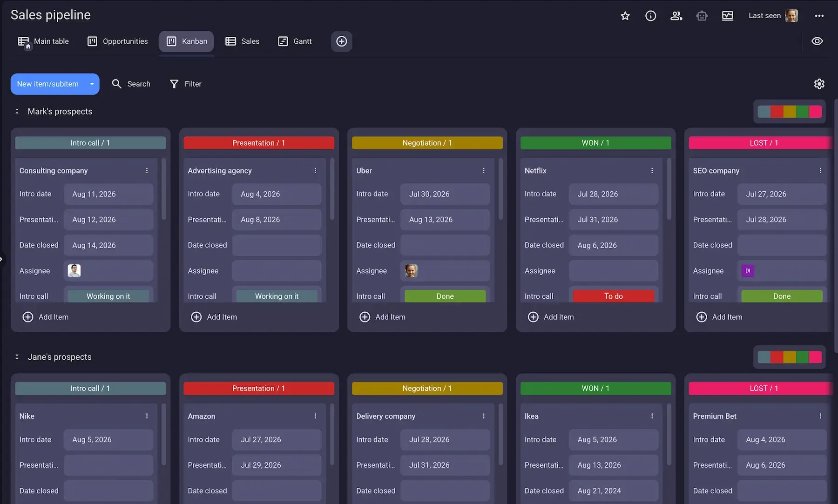Open the Sales view tab
The width and height of the screenshot is (838, 504).
243,41
